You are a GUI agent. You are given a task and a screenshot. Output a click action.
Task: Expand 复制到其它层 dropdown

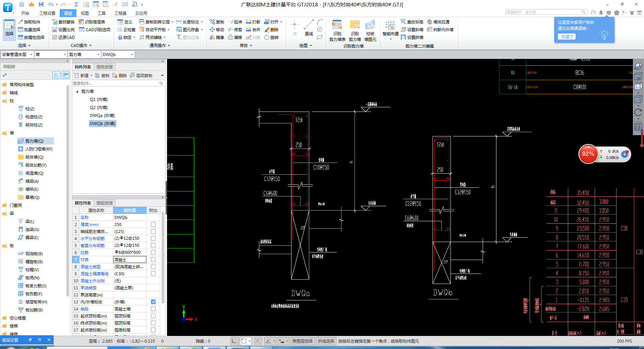point(172,22)
